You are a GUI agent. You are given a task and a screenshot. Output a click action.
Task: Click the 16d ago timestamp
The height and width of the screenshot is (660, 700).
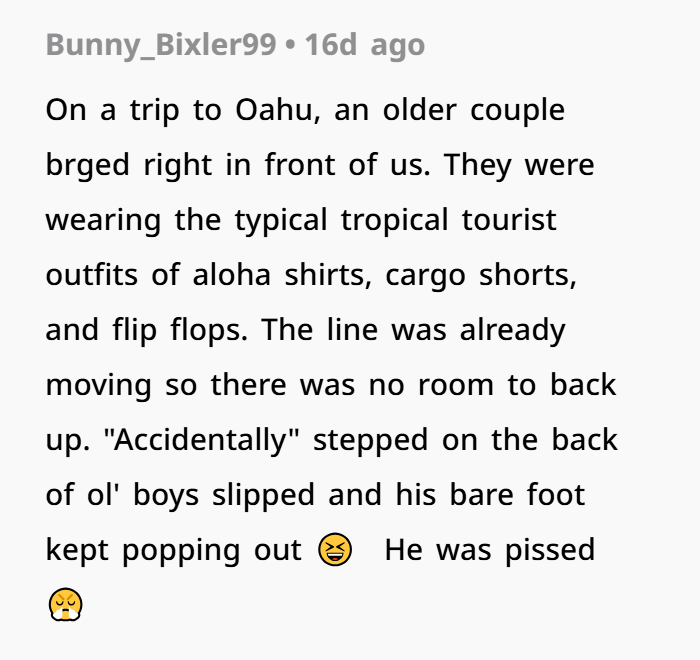coord(365,45)
